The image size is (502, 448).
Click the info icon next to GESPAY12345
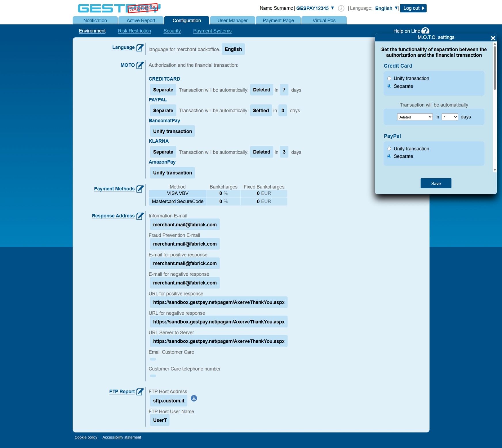click(341, 8)
